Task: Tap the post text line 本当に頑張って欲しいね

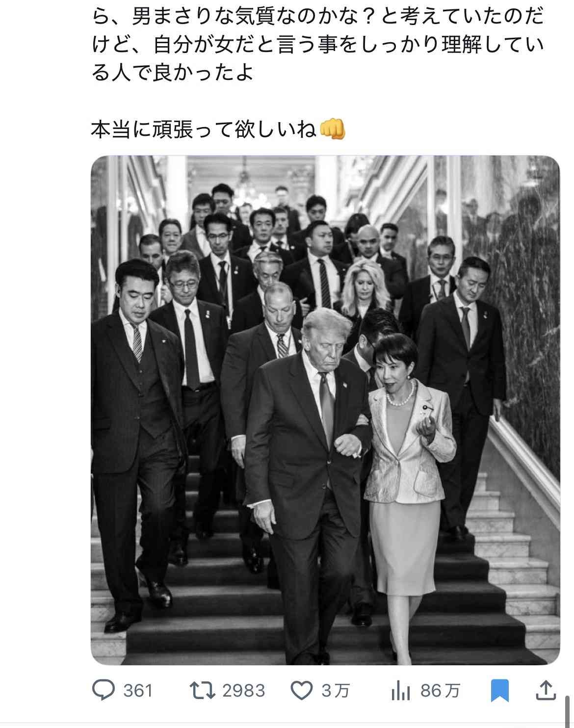Action: [204, 130]
